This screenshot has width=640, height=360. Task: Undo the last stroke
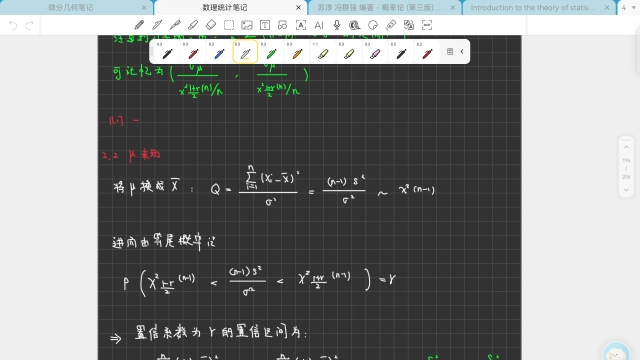pos(13,26)
